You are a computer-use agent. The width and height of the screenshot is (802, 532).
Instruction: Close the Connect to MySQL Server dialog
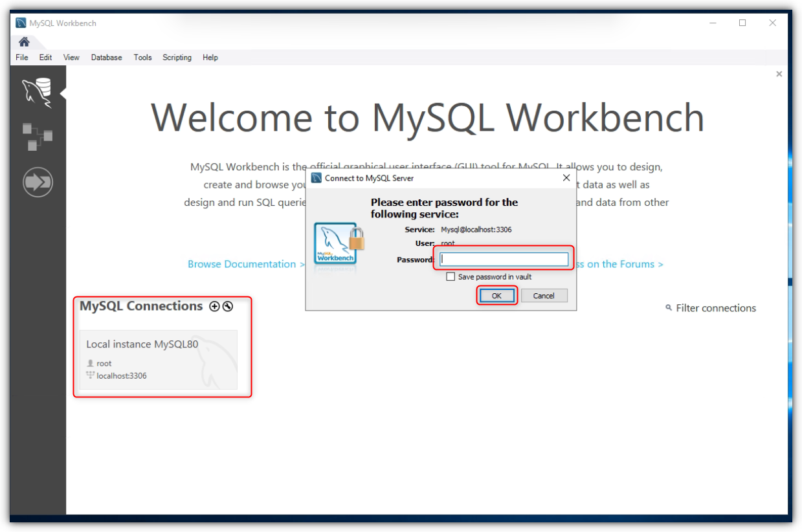coord(566,178)
